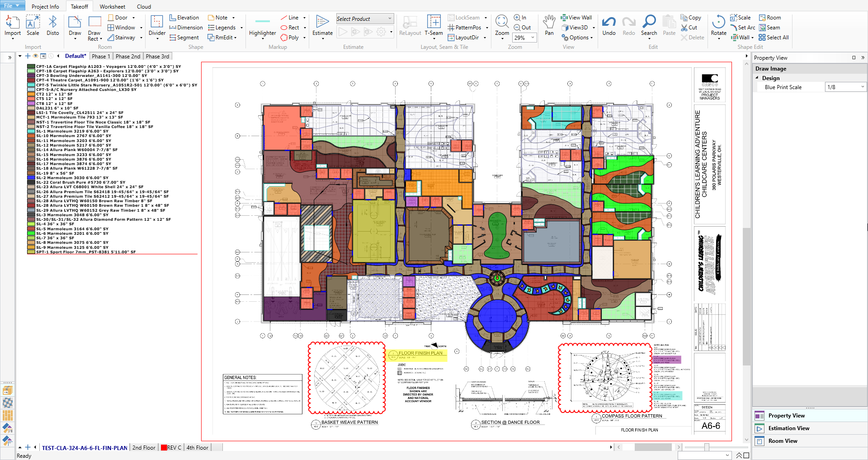
Task: Switch to Estimation View
Action: tap(789, 428)
